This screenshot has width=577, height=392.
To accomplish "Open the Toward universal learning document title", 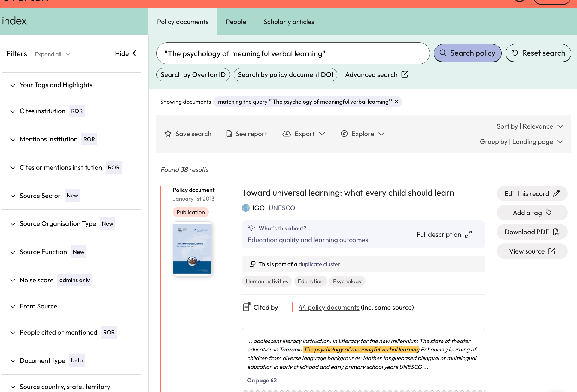I will pyautogui.click(x=348, y=193).
